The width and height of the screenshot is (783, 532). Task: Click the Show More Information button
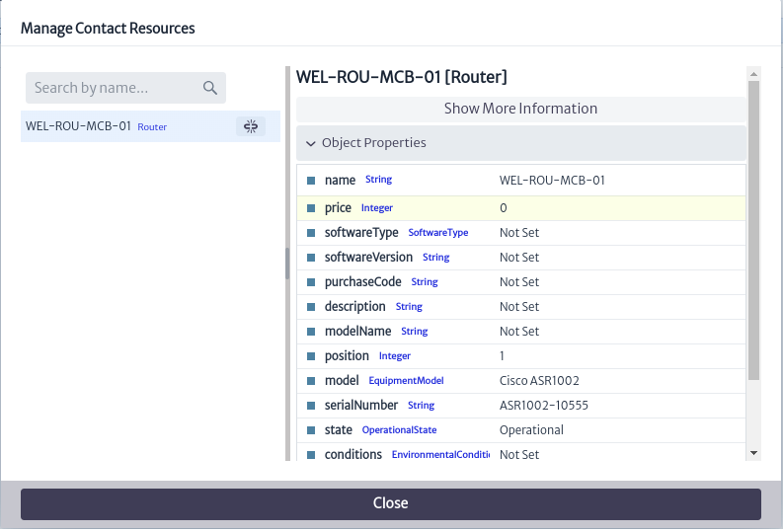(x=520, y=109)
